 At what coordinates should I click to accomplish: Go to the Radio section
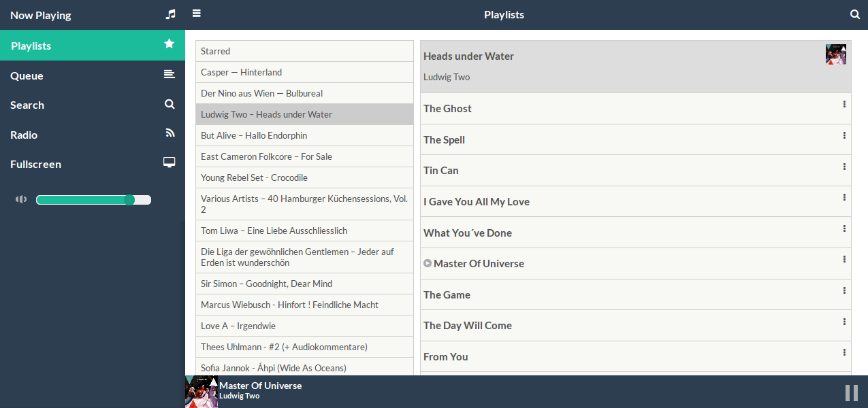pyautogui.click(x=23, y=134)
